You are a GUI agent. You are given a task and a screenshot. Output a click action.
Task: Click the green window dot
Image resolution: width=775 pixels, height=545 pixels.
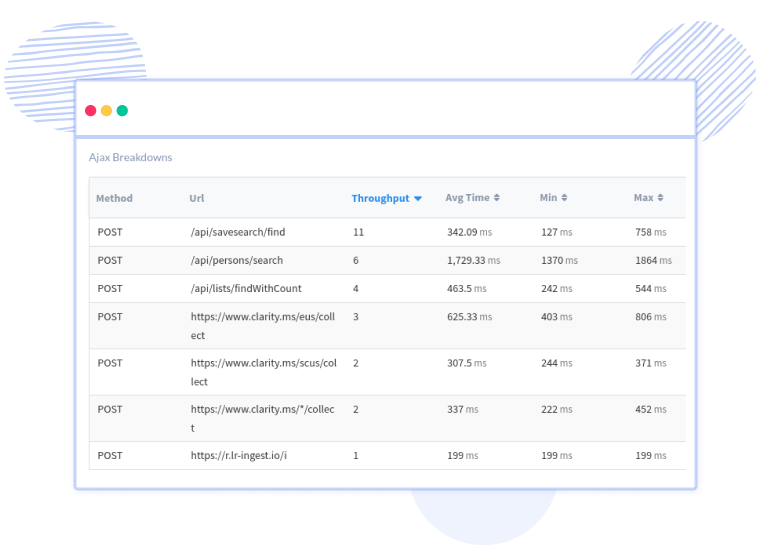point(122,110)
